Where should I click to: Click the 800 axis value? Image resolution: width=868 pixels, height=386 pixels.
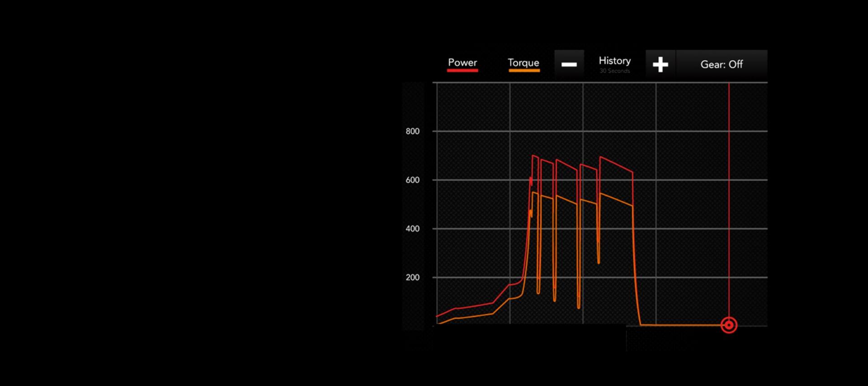[412, 131]
